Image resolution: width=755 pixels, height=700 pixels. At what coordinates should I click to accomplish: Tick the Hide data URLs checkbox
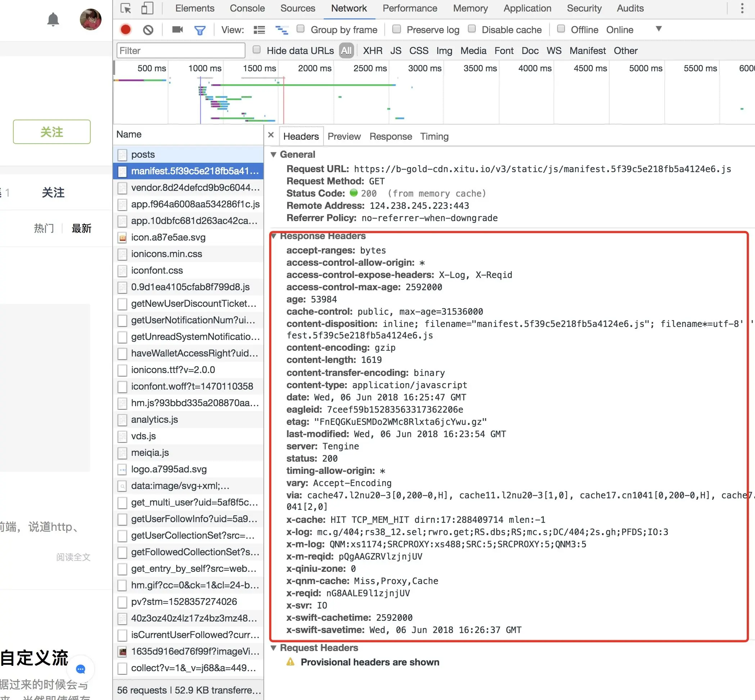256,50
